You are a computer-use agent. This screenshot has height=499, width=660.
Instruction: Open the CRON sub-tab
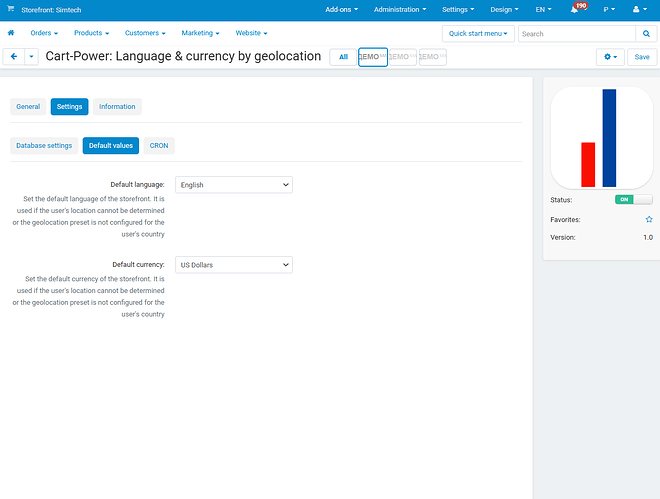(x=159, y=146)
